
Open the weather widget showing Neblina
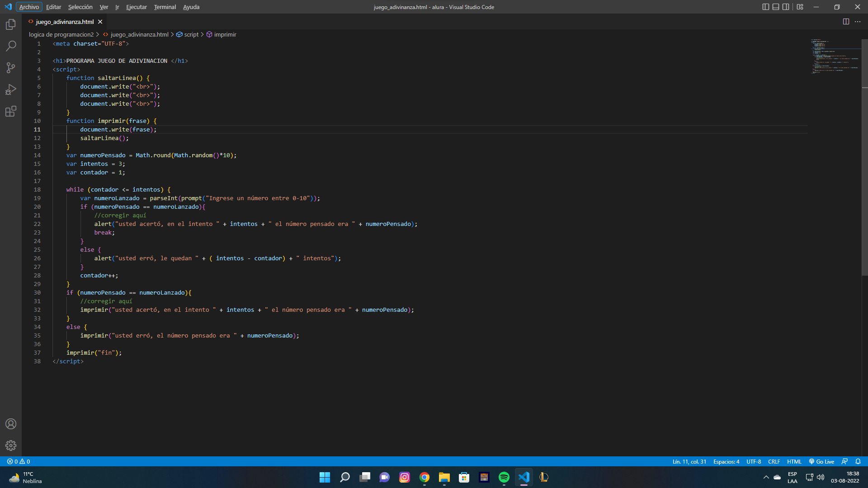click(x=26, y=477)
